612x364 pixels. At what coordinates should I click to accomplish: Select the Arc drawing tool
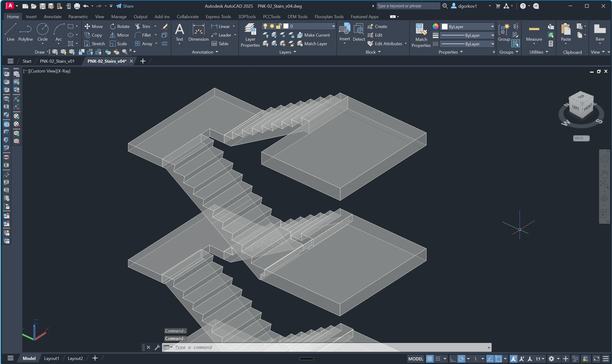tap(59, 32)
